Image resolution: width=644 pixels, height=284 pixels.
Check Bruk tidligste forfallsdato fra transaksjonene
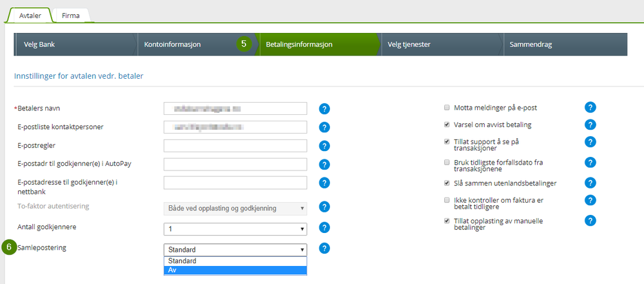coord(447,163)
